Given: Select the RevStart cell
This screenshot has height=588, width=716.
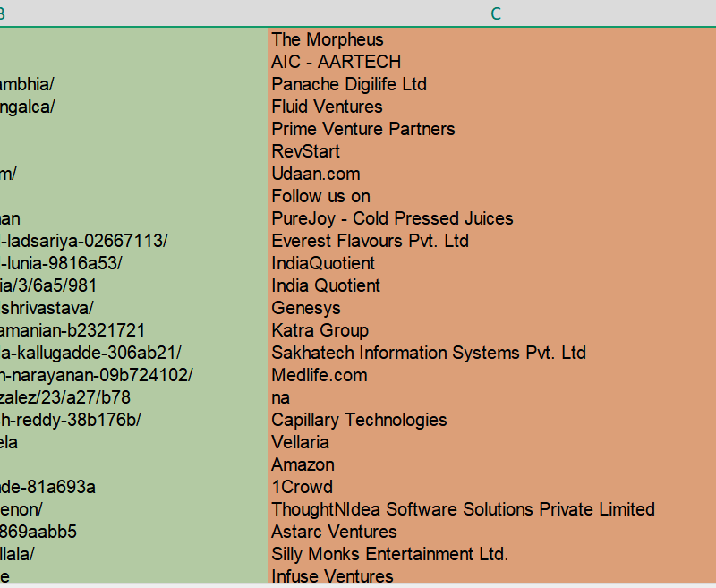Looking at the screenshot, I should coord(491,151).
